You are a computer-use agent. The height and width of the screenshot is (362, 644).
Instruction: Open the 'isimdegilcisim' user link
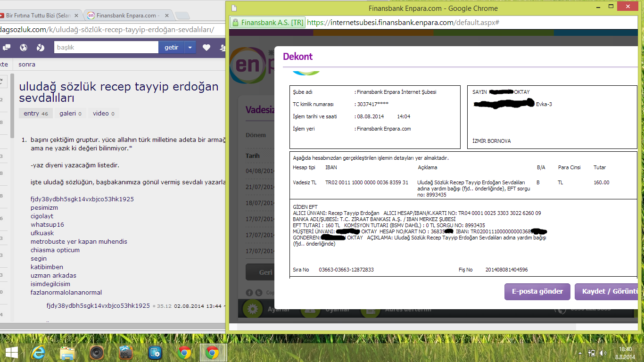pyautogui.click(x=50, y=284)
